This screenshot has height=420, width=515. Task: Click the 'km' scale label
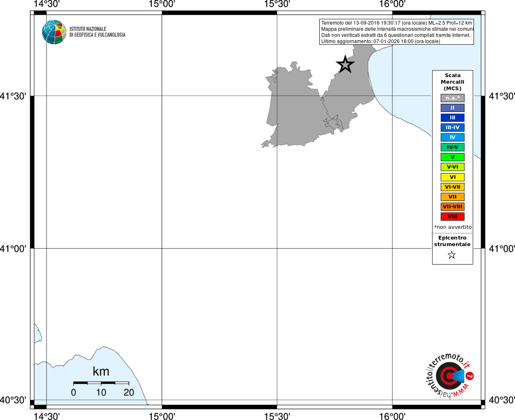(101, 372)
